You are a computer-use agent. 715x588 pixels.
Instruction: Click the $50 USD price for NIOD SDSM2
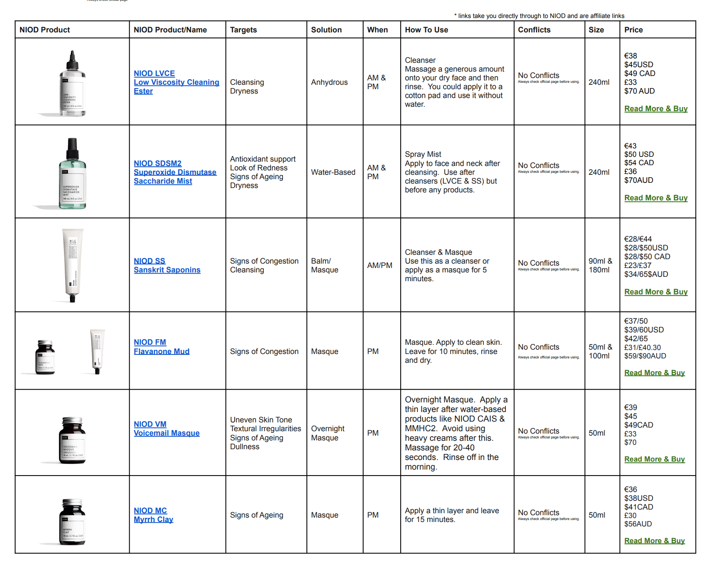(x=639, y=154)
